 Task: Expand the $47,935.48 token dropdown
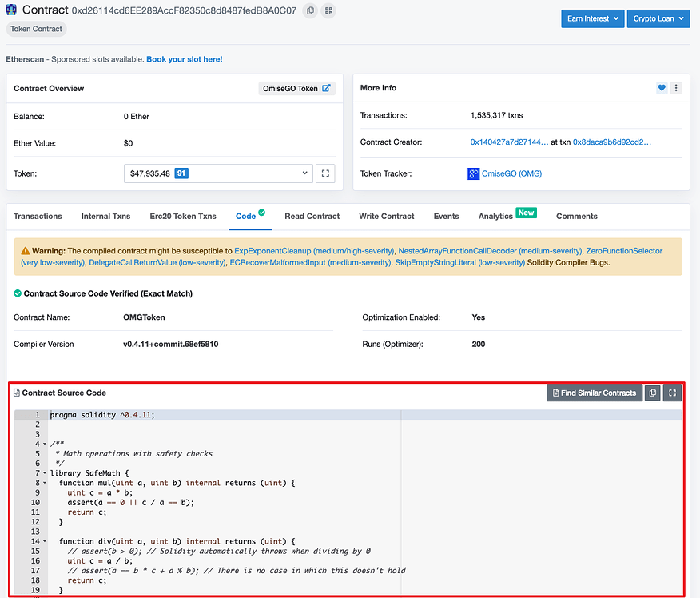(304, 173)
